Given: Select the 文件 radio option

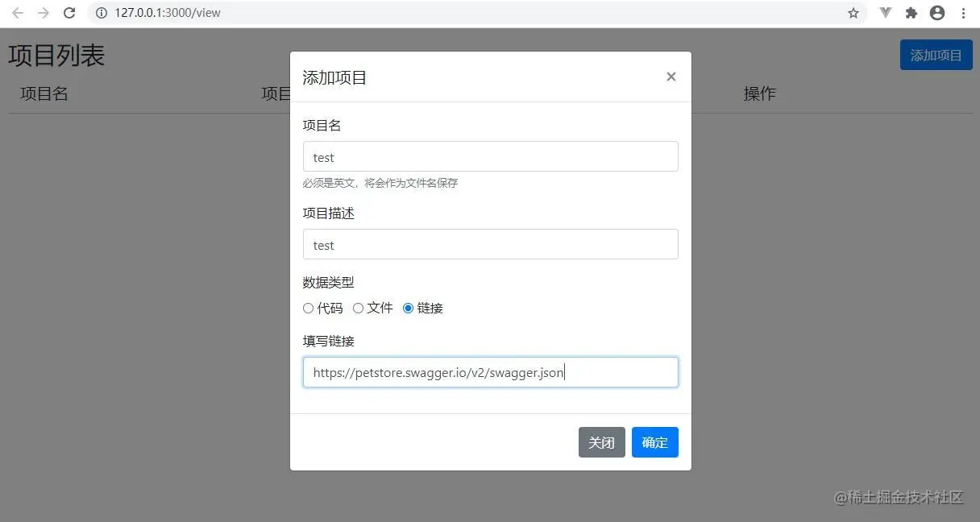Looking at the screenshot, I should click(358, 308).
